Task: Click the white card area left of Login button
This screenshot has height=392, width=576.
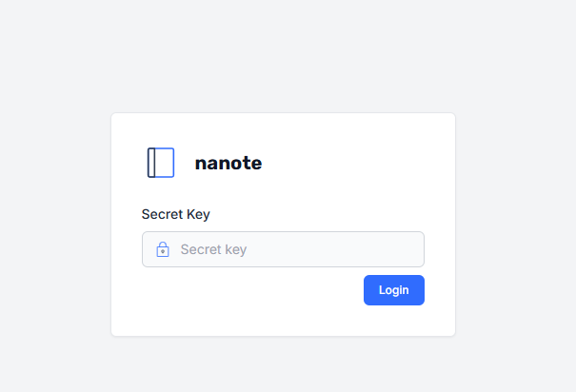Action: click(x=249, y=290)
